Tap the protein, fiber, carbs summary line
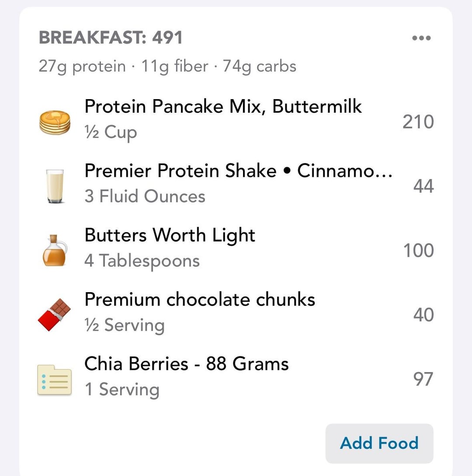This screenshot has width=472, height=476. pyautogui.click(x=167, y=66)
